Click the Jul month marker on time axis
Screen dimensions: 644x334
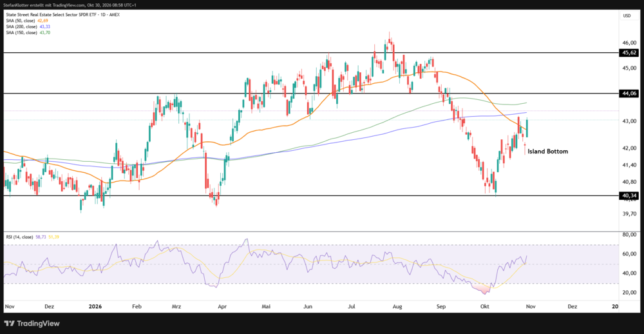[352, 307]
